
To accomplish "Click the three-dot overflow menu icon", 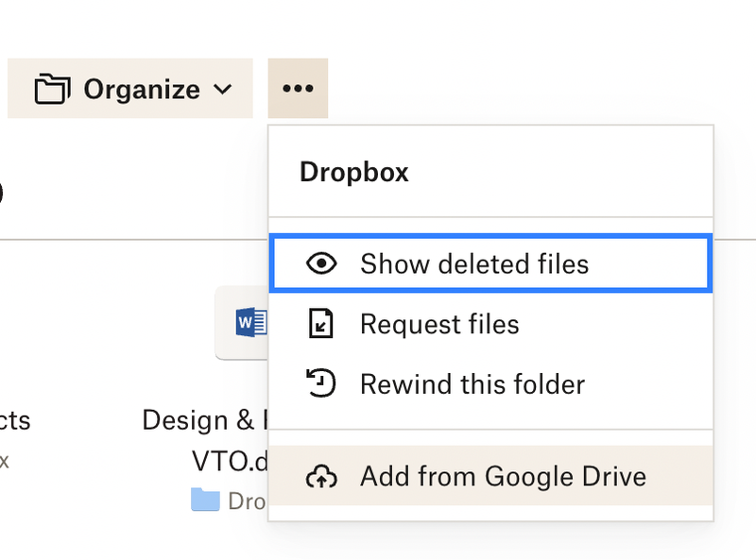I will point(298,88).
